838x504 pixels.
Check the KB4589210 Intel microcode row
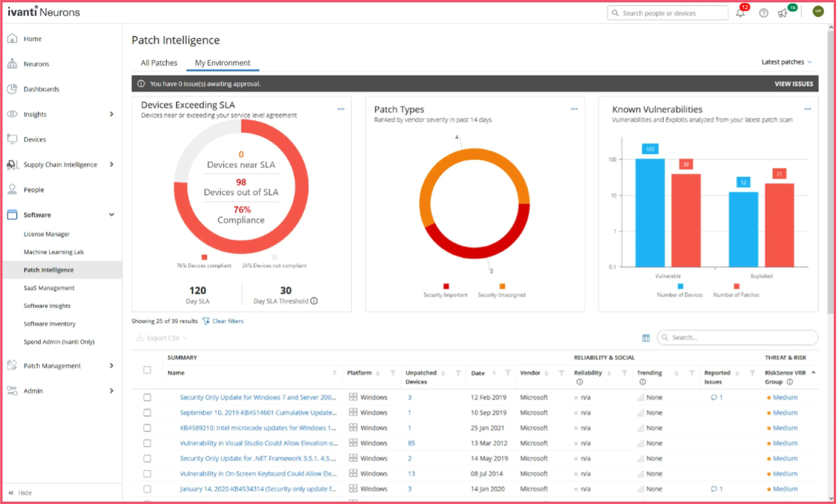(147, 428)
